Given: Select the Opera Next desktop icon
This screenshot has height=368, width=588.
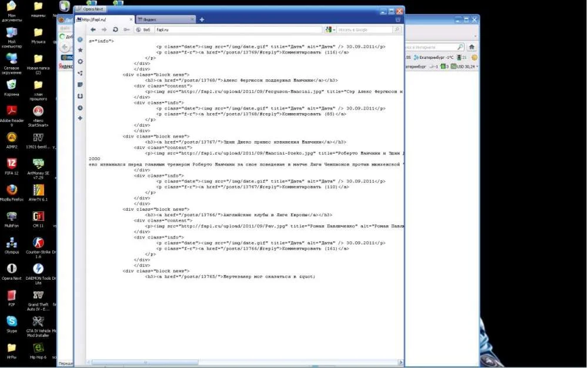Looking at the screenshot, I should coord(12,272).
